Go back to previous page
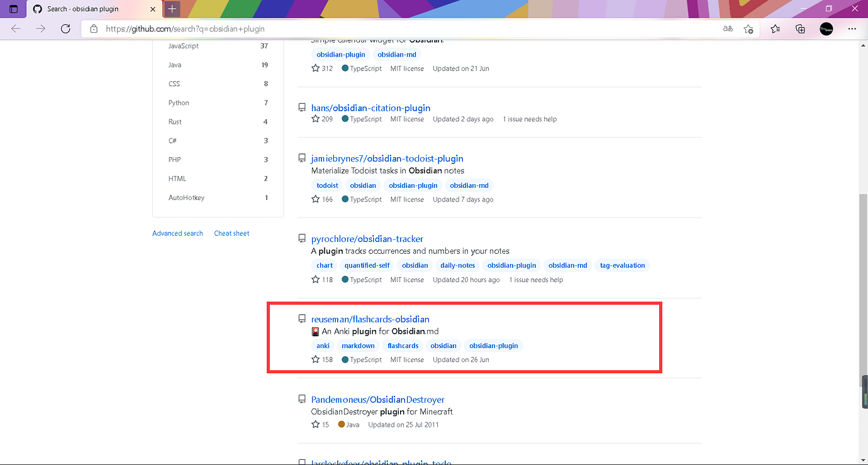This screenshot has height=465, width=868. tap(16, 29)
